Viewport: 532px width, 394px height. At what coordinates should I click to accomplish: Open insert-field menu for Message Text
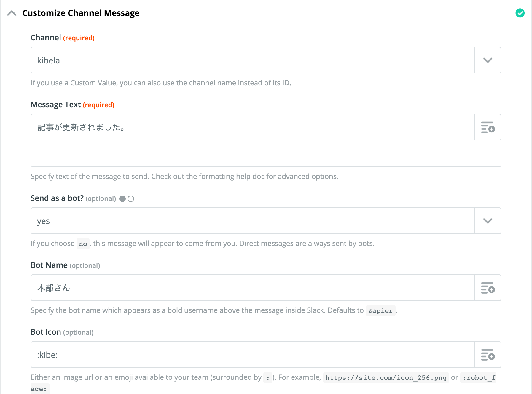point(488,127)
